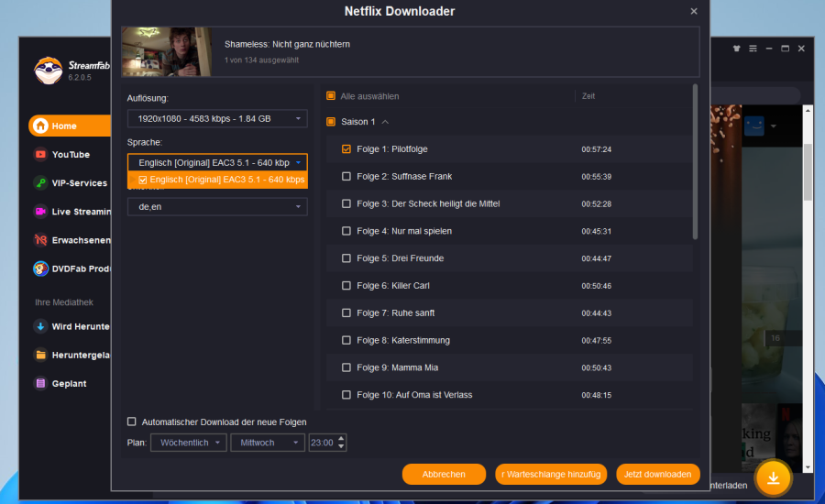Click the Geplant scheduled tasks icon
Screen dimensions: 825x504
[x=41, y=384]
